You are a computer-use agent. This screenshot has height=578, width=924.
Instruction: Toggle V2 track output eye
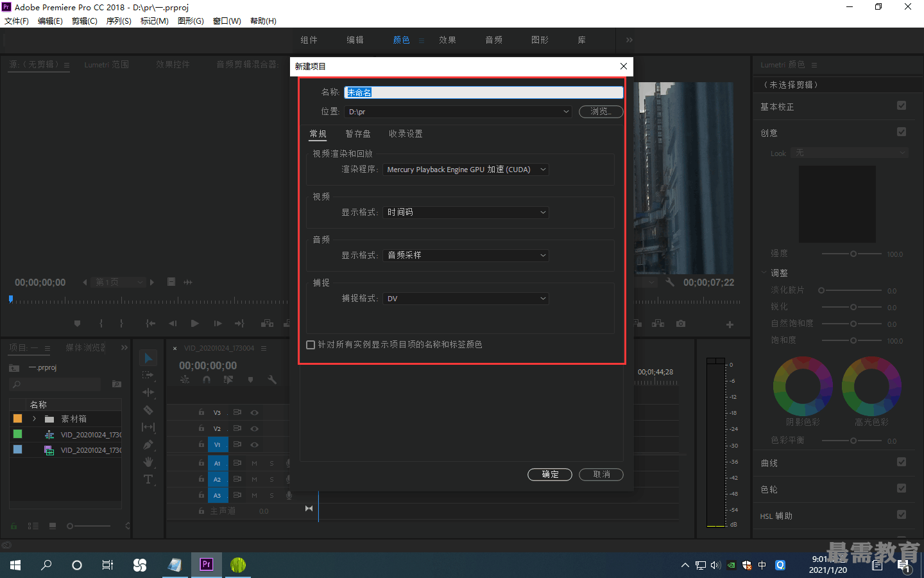click(x=255, y=428)
